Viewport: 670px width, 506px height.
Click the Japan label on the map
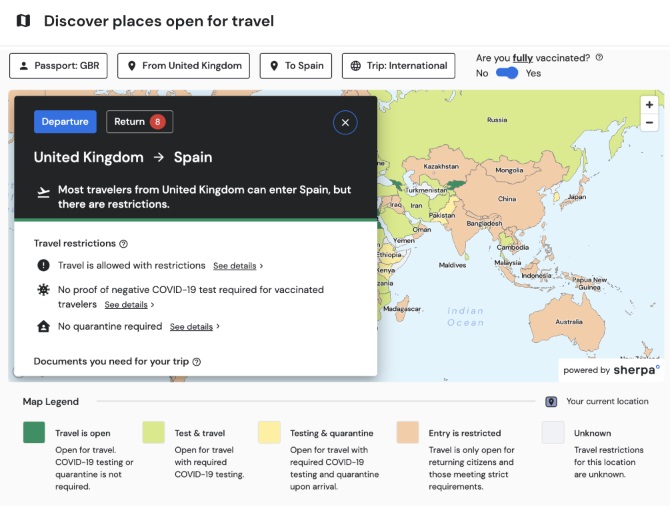pyautogui.click(x=577, y=197)
